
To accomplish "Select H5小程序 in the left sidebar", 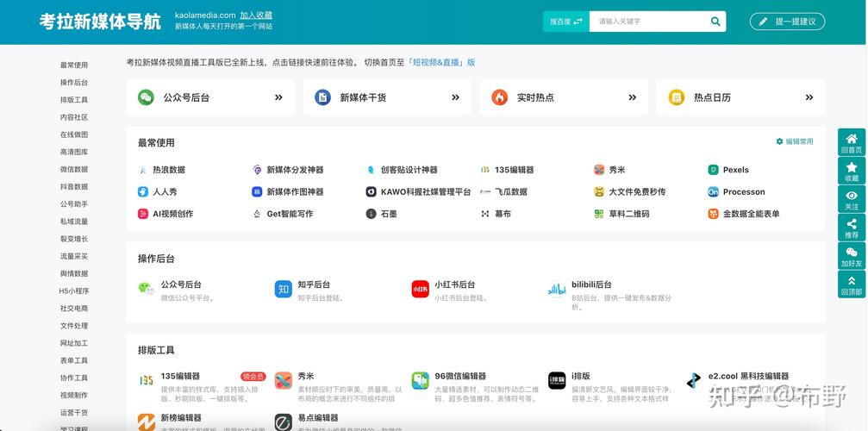I will pos(74,290).
